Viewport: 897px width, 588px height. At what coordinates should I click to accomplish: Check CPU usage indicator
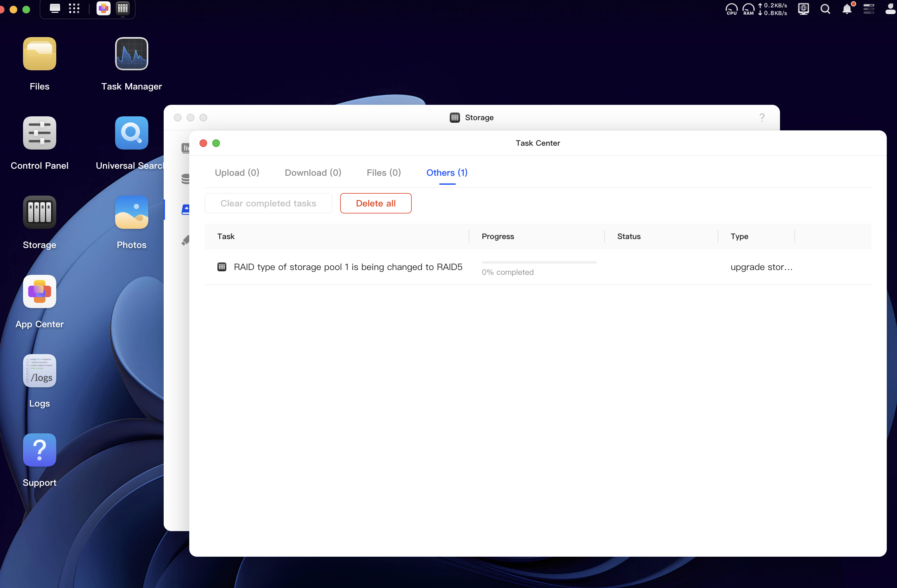pos(731,9)
